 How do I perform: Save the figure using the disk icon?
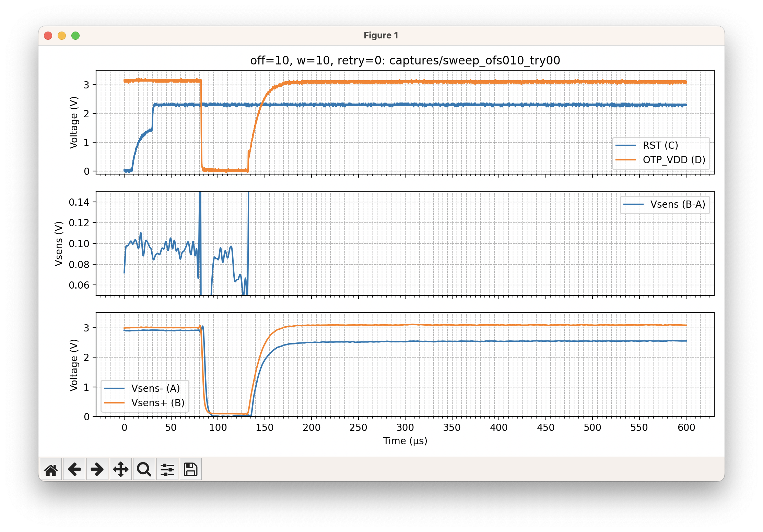pyautogui.click(x=191, y=469)
